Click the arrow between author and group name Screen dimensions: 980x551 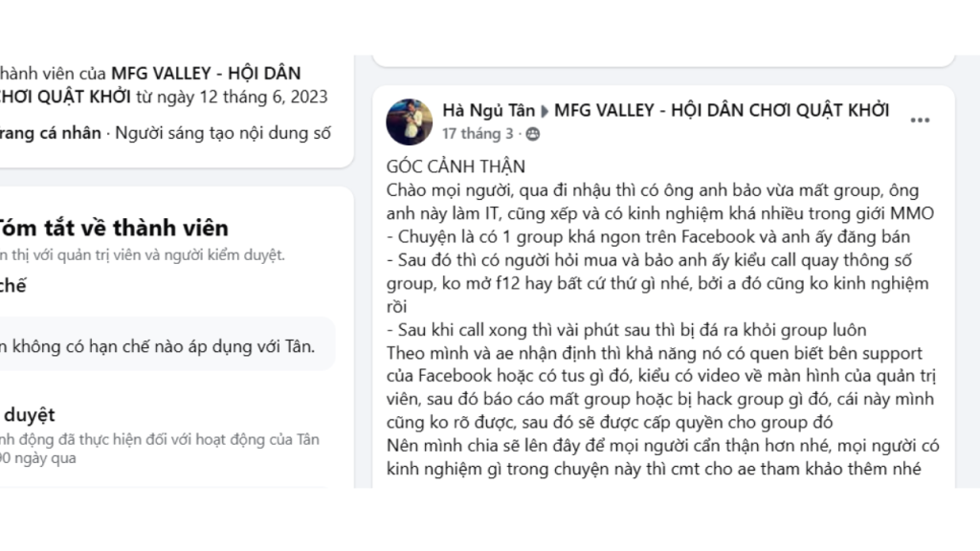[544, 111]
